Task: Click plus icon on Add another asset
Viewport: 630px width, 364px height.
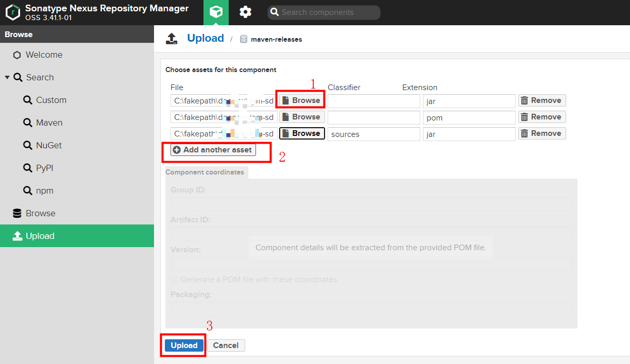Action: [177, 150]
